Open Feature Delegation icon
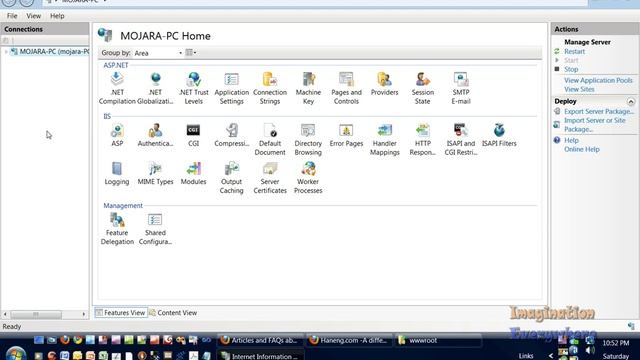Viewport: 640px width, 360px height. (117, 229)
